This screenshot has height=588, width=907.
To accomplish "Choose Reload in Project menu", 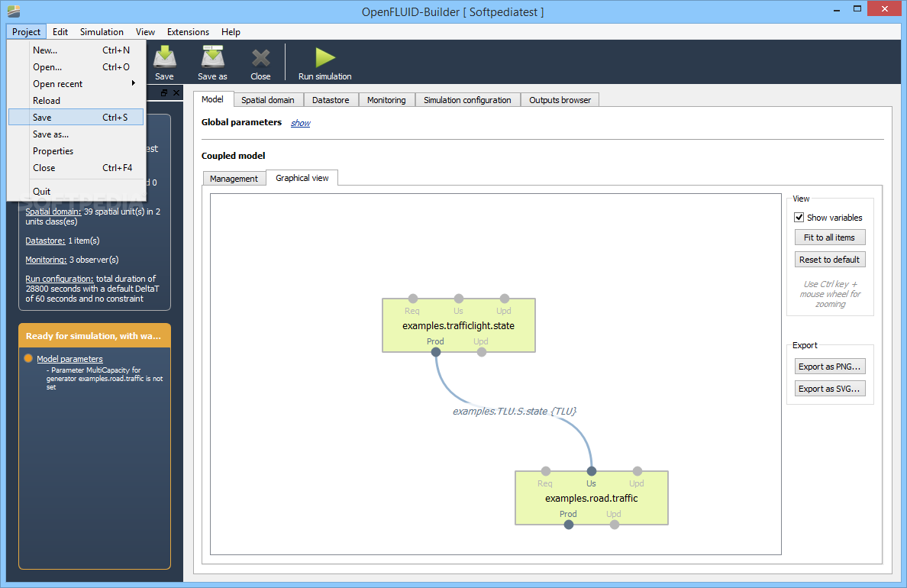I will coord(76,101).
